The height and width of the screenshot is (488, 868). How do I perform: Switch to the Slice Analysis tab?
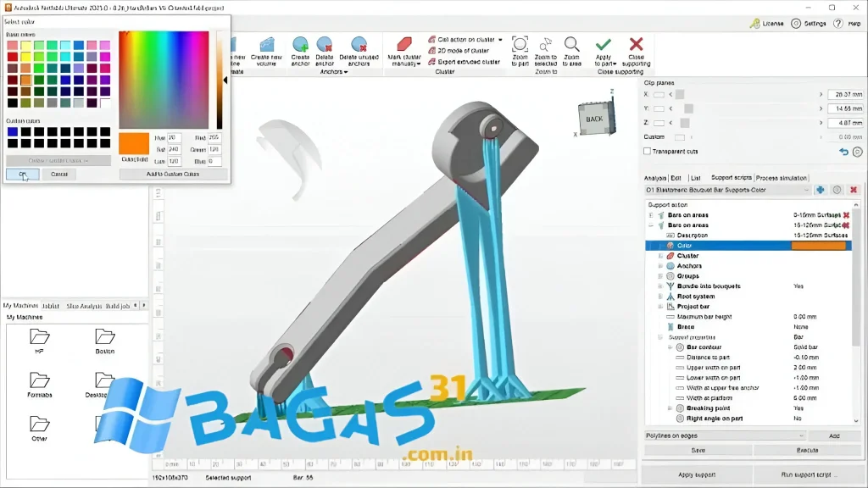coord(84,306)
